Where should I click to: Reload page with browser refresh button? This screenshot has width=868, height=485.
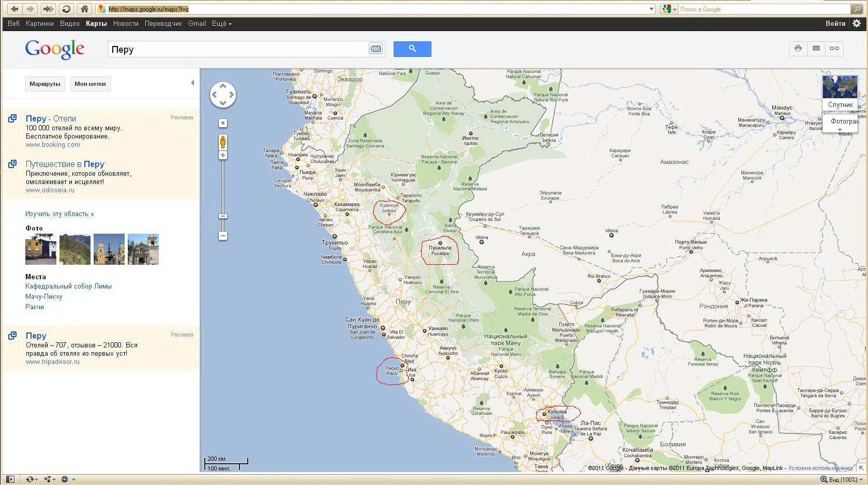pos(66,9)
